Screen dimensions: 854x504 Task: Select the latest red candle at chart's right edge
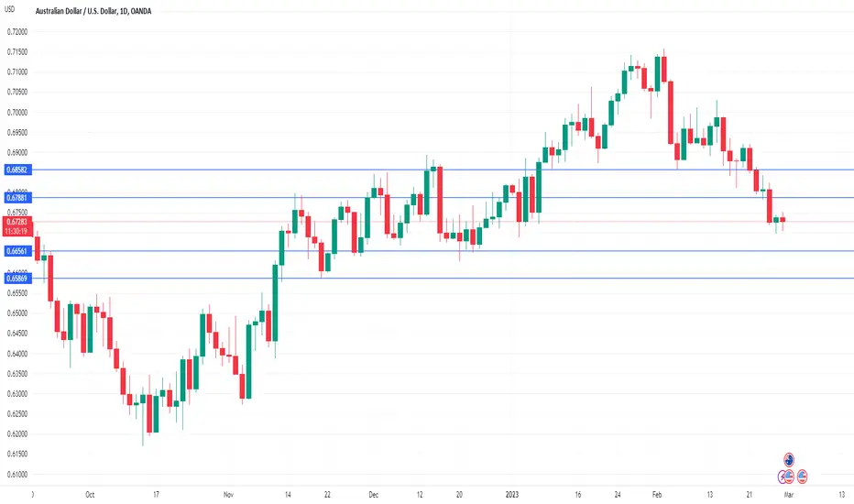783,220
